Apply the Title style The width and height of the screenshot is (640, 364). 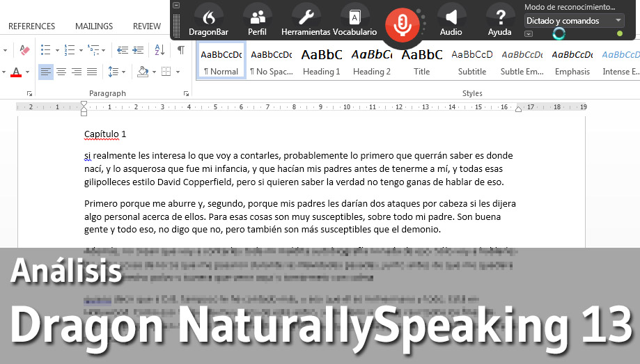pyautogui.click(x=421, y=60)
